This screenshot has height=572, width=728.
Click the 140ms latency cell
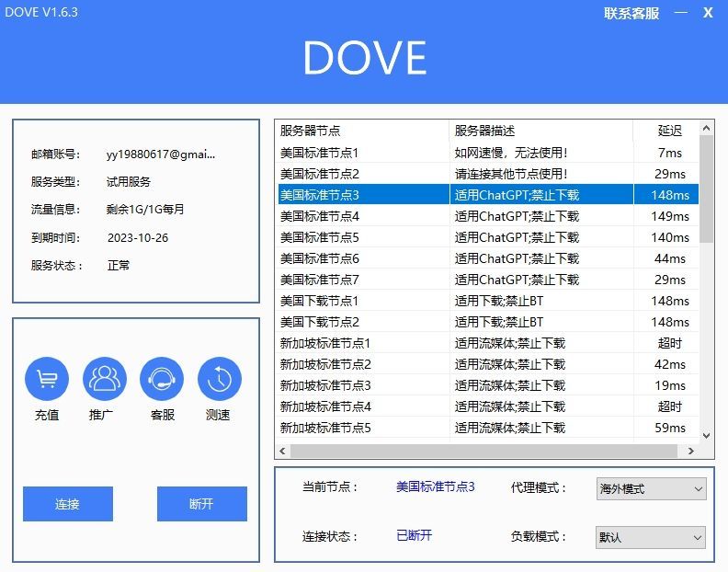coord(670,237)
